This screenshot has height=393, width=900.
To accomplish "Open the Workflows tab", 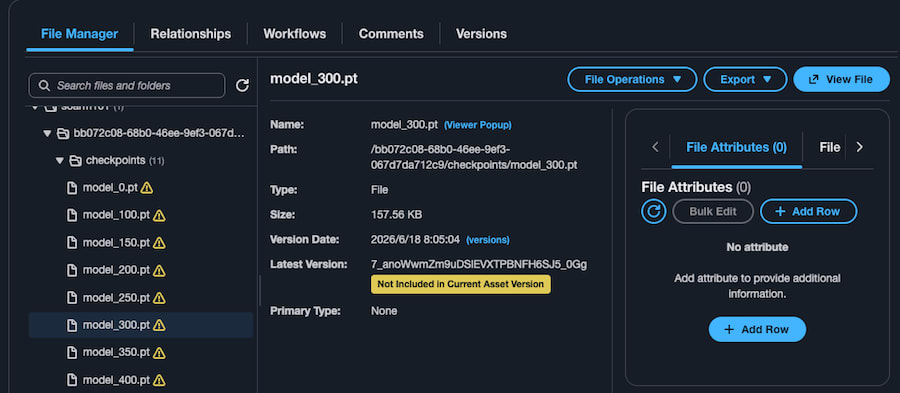I will tap(294, 34).
